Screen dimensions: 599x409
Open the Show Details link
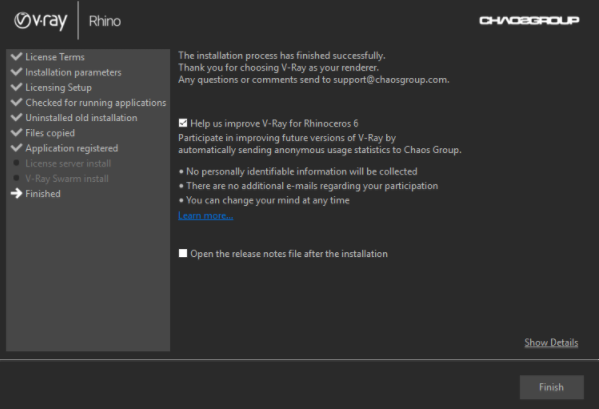click(551, 343)
